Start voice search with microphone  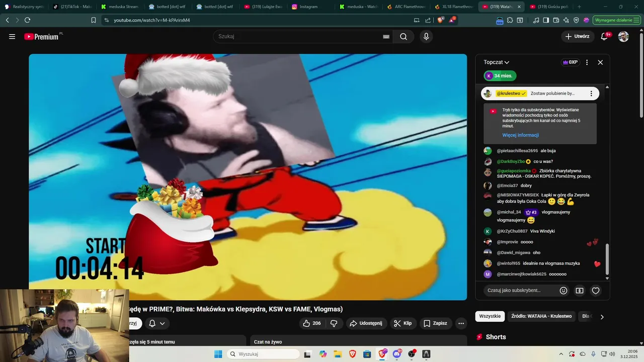(x=426, y=37)
